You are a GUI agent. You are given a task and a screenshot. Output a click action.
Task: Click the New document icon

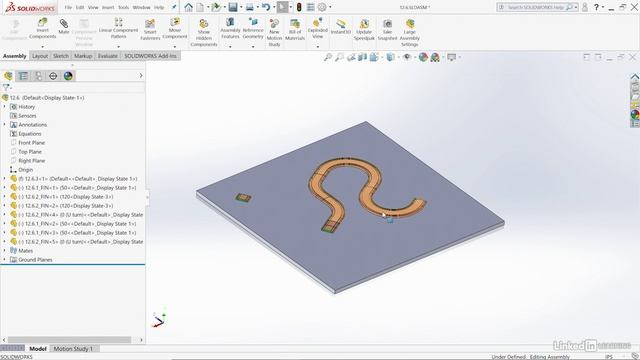[200, 7]
